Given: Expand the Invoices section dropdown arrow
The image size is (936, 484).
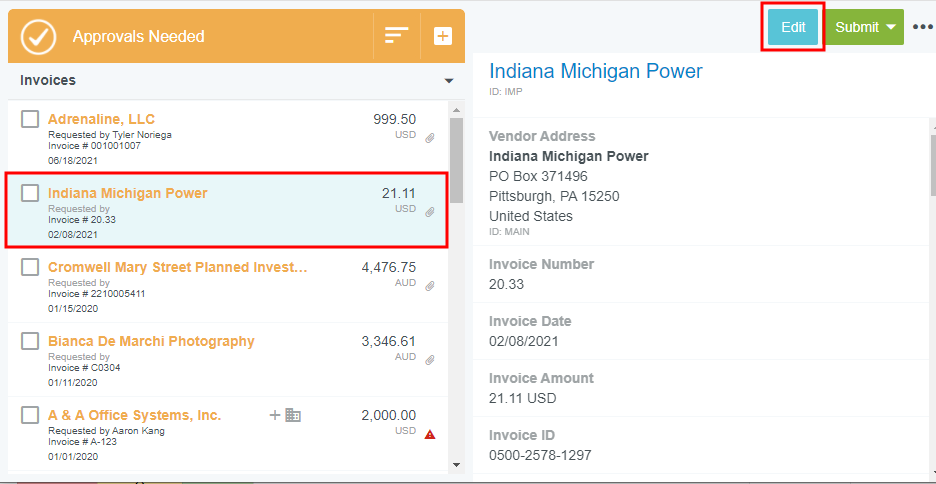Looking at the screenshot, I should (449, 81).
